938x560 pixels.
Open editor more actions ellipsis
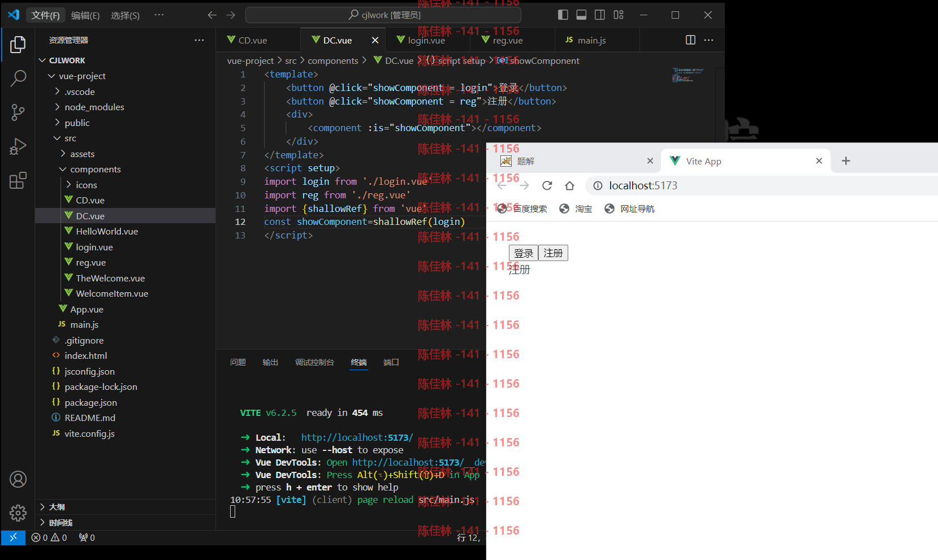click(708, 40)
